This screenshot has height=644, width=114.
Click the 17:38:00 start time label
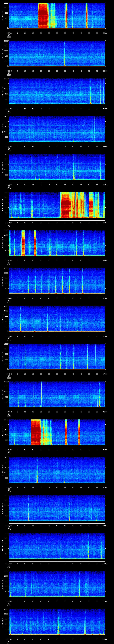(x=9, y=71)
